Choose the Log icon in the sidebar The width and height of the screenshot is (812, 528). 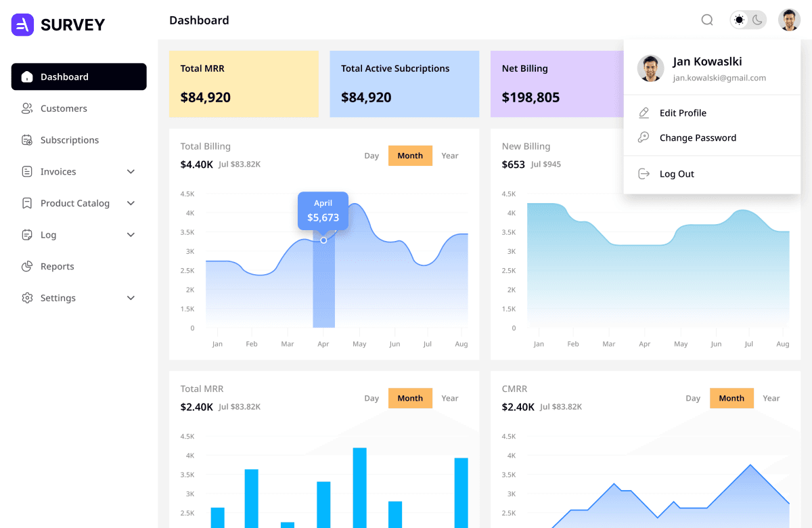27,235
